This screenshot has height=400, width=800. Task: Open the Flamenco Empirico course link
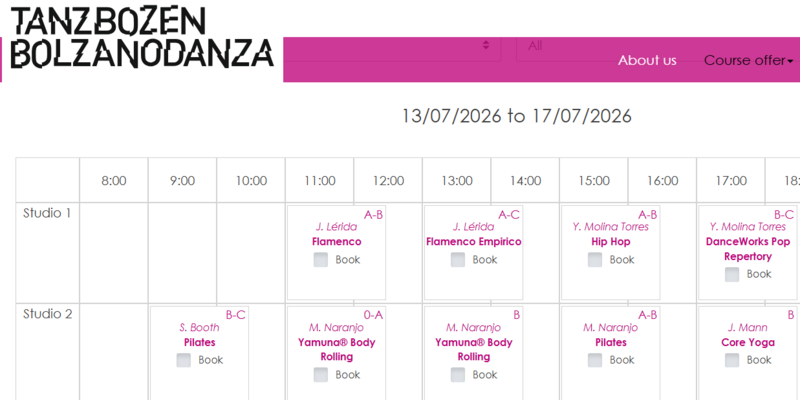pos(473,242)
